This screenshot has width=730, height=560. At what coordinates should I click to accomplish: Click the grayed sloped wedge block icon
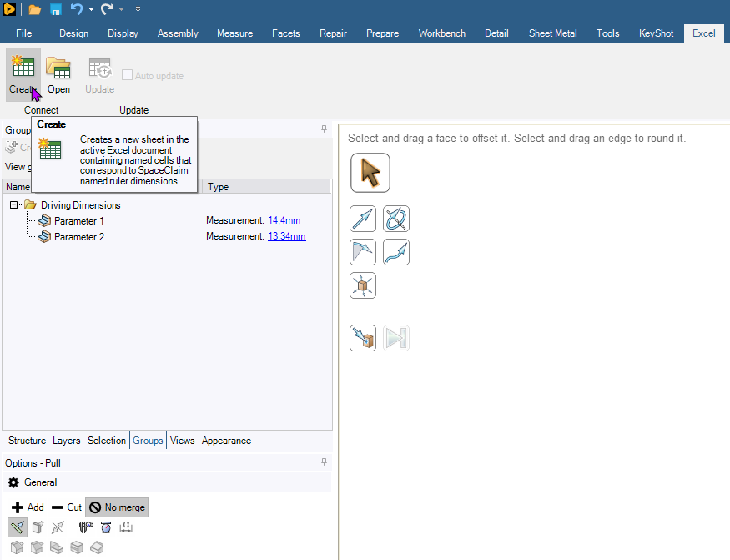[x=97, y=547]
